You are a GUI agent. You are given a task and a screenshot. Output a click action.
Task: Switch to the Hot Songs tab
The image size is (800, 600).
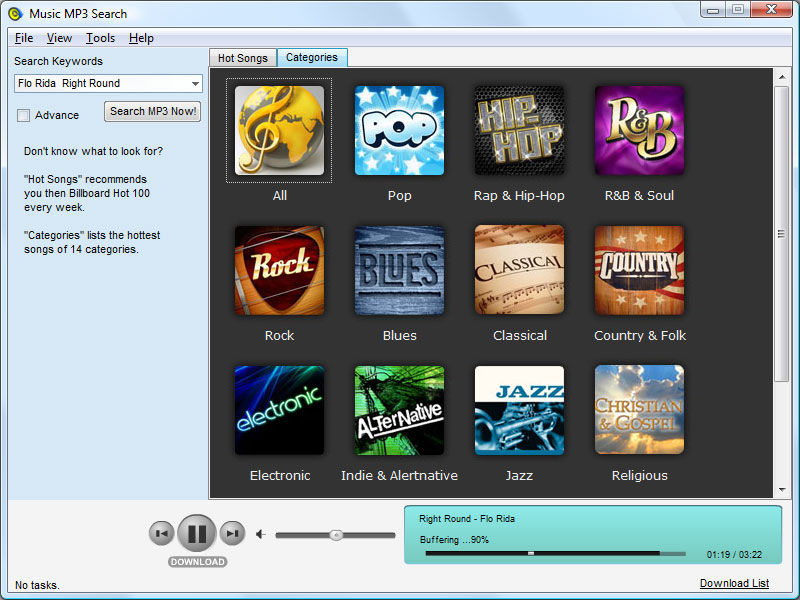coord(243,58)
